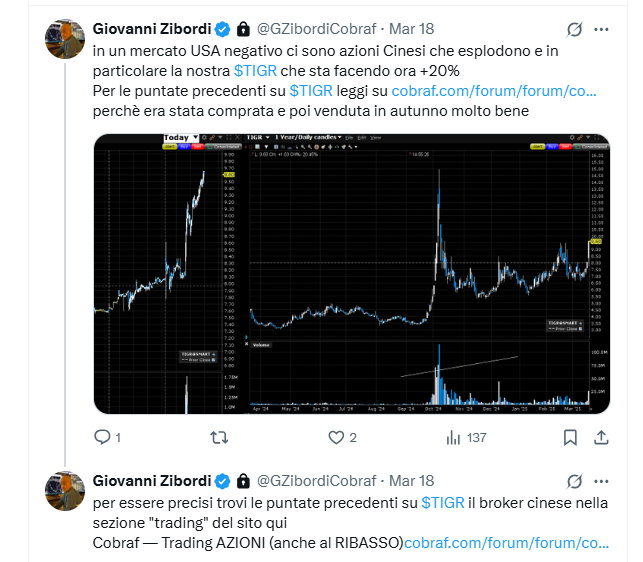Open the reply icon on first tweet

tap(102, 437)
